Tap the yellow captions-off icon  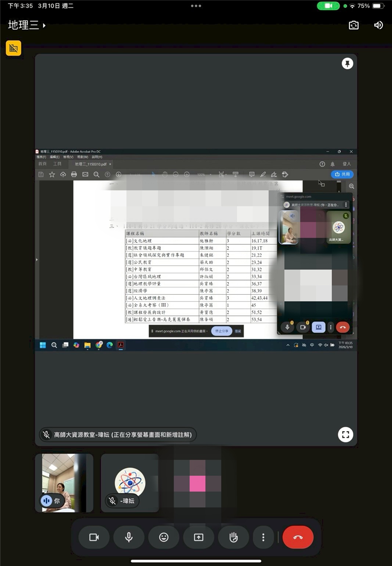13,48
